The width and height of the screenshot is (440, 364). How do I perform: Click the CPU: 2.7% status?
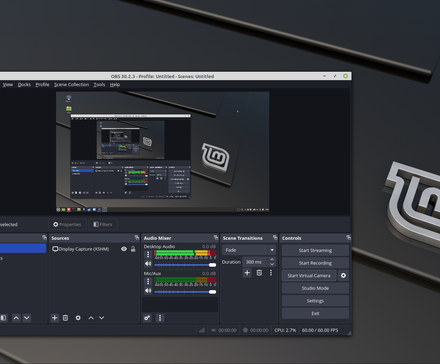point(285,330)
